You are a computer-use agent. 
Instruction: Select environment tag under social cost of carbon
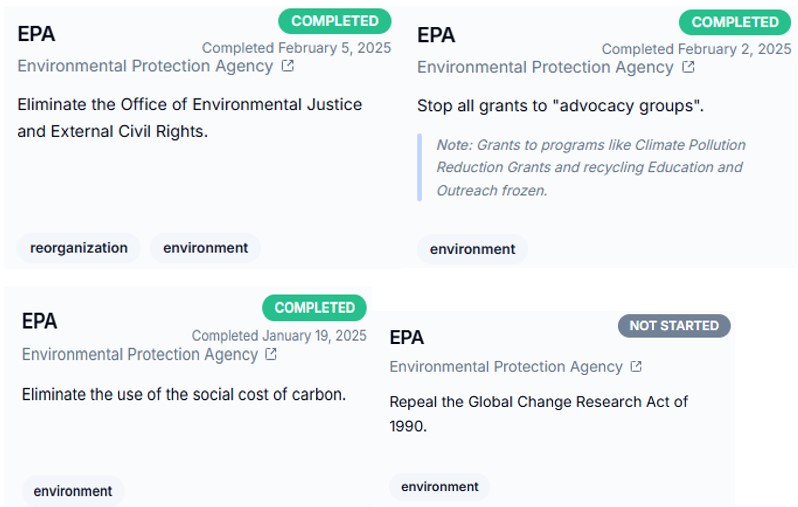73,491
